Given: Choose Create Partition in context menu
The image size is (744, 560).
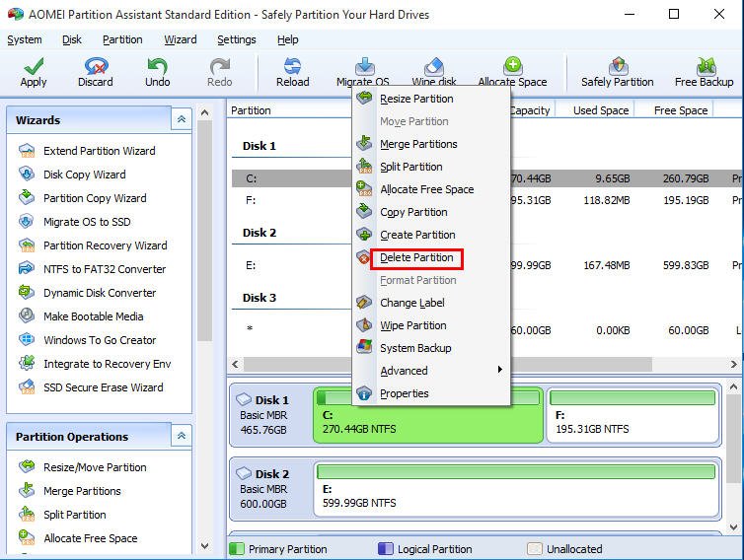Looking at the screenshot, I should point(431,235).
